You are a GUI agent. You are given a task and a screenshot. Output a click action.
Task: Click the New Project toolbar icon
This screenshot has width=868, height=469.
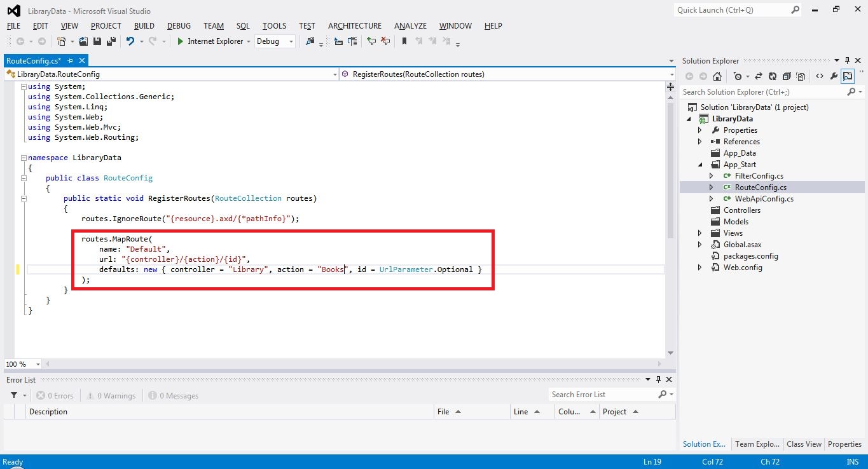point(62,41)
